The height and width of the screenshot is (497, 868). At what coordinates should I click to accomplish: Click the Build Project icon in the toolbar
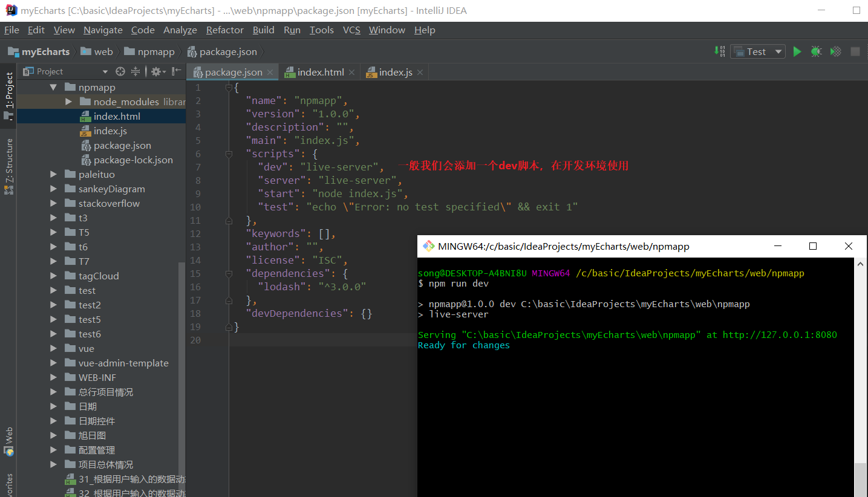click(720, 51)
